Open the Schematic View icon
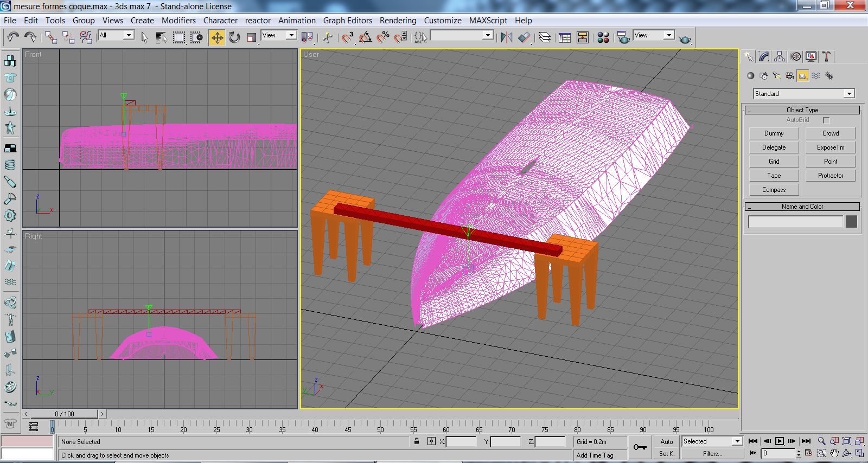 point(583,37)
